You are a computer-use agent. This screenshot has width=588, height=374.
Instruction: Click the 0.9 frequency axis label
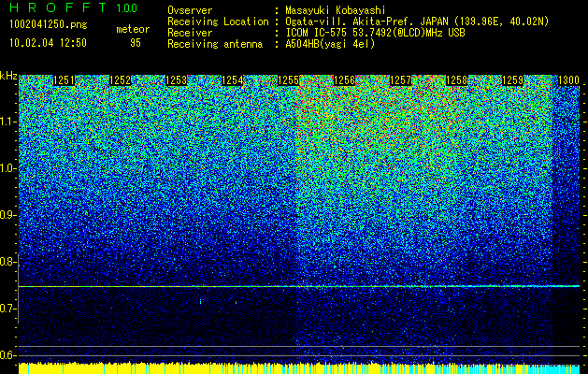[7, 215]
